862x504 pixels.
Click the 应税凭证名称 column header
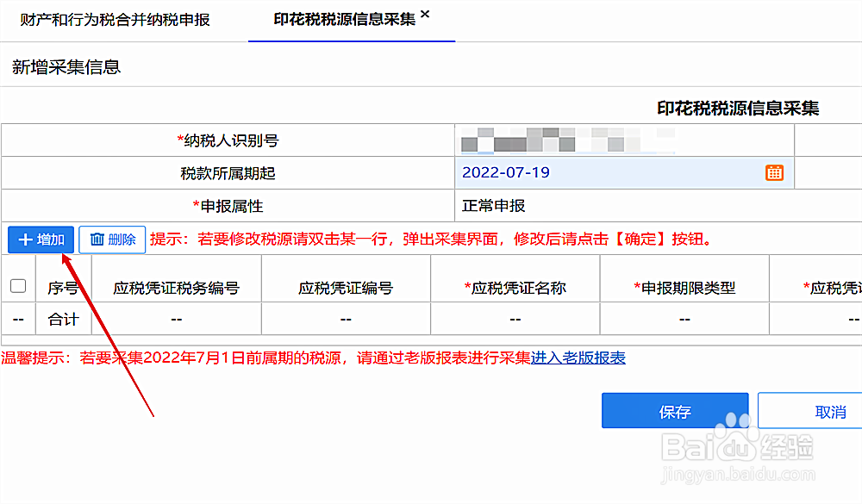click(515, 285)
